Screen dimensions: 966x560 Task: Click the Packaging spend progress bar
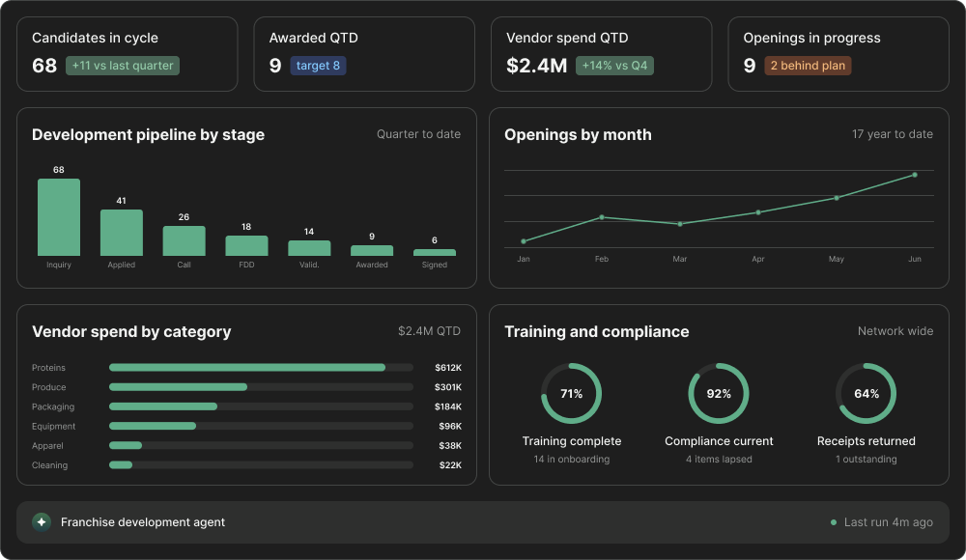coord(261,406)
